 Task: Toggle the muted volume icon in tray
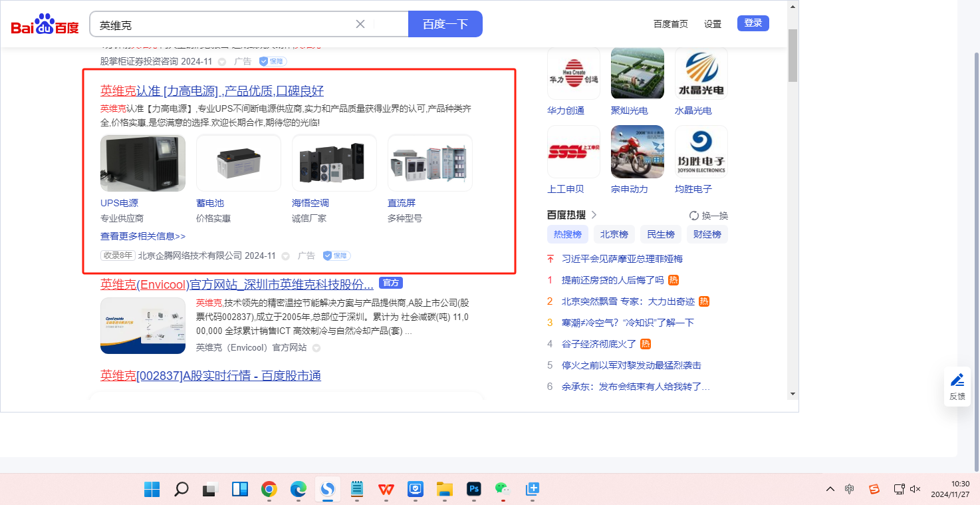click(x=916, y=489)
